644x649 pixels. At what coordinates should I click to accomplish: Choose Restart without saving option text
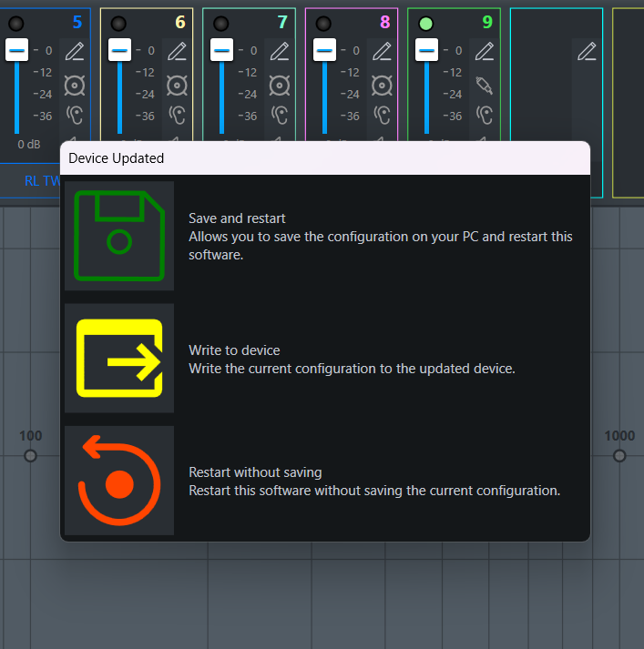(255, 472)
